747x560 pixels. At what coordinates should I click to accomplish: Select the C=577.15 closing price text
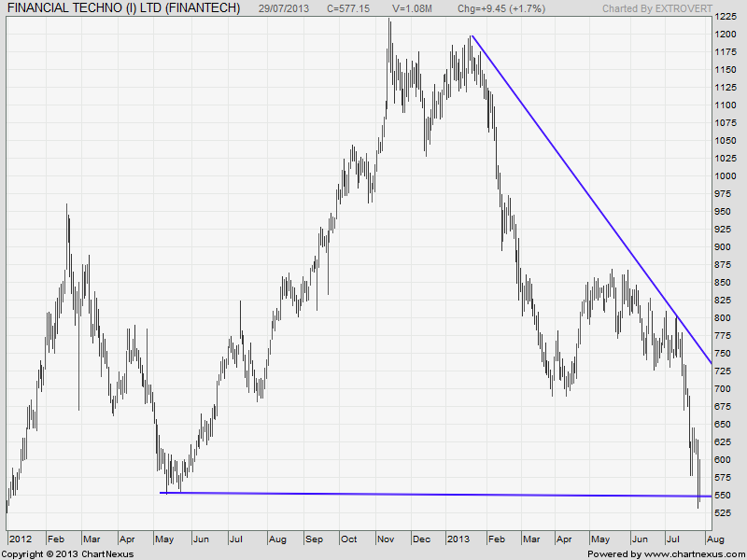click(x=356, y=8)
